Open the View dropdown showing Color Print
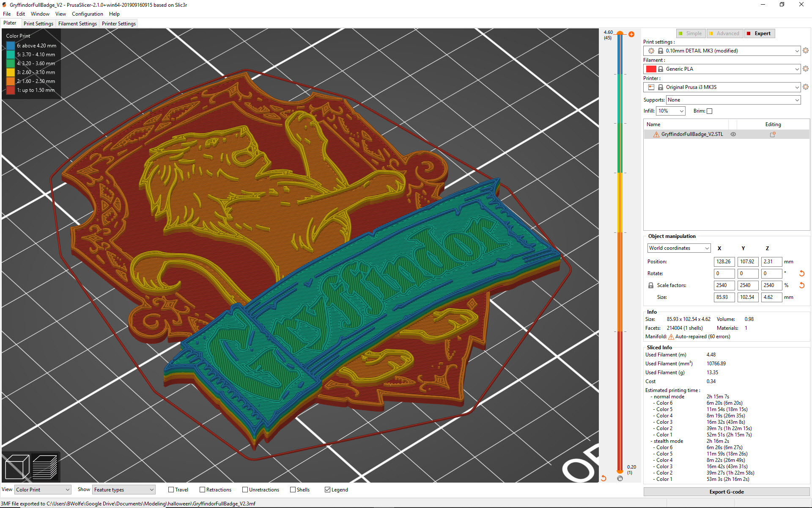The height and width of the screenshot is (508, 812). (43, 490)
